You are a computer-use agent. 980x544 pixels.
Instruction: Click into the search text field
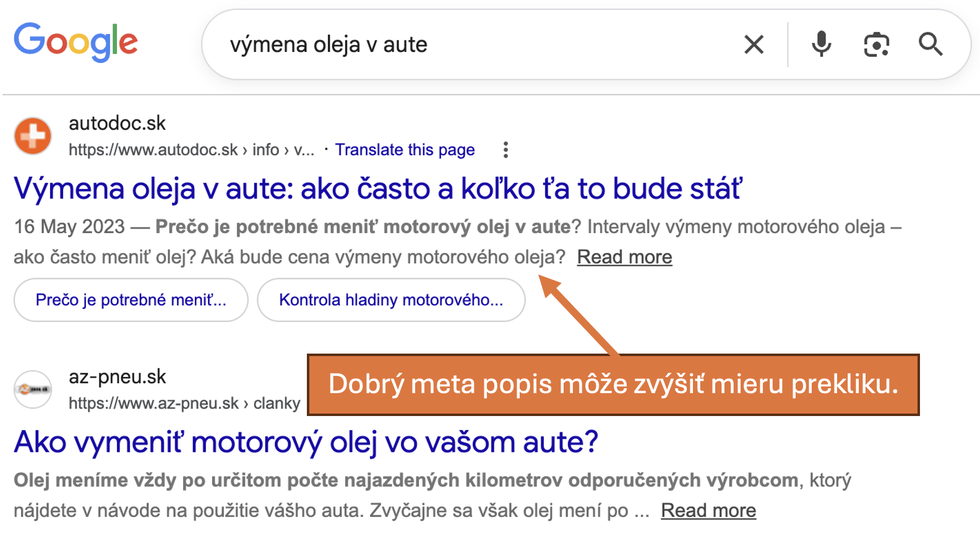click(476, 45)
